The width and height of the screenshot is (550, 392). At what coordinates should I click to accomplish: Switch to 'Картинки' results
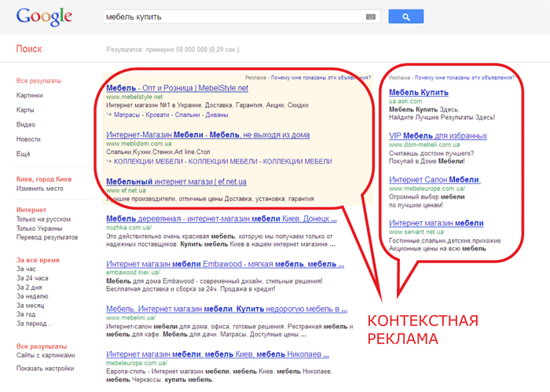[30, 95]
